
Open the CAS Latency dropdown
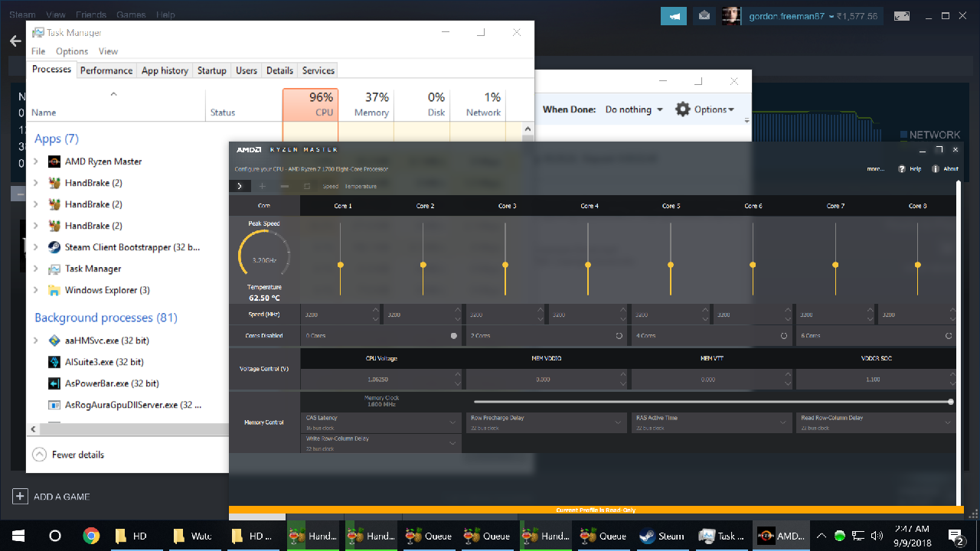click(x=381, y=422)
